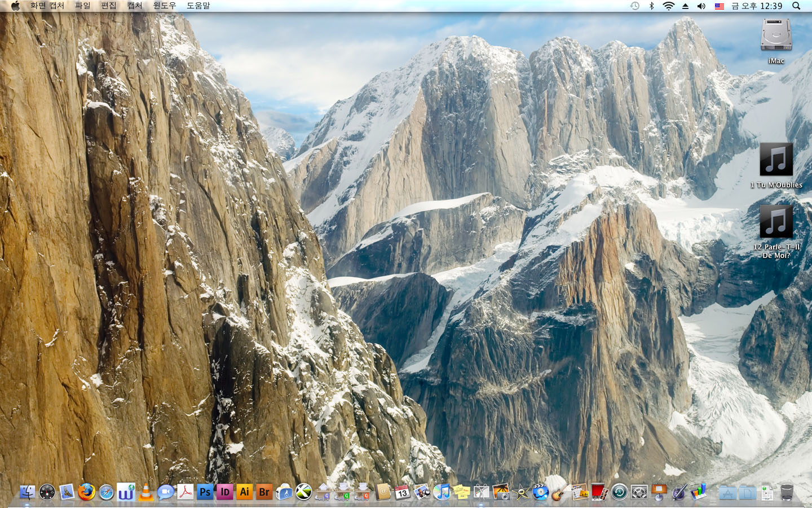Image resolution: width=812 pixels, height=508 pixels.
Task: Open Adobe Photoshop from the dock
Action: pos(205,492)
